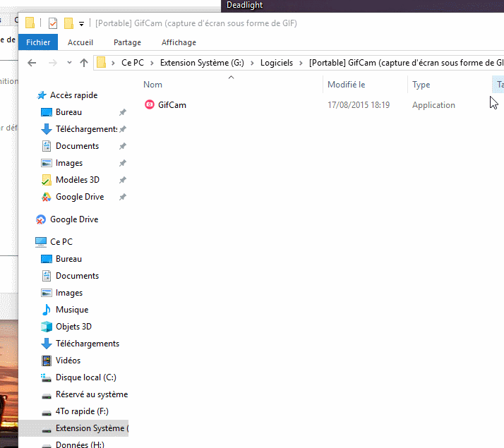Viewport: 504px width, 448px height.
Task: Select Extension Système drive in navigation pane
Action: coord(73,428)
